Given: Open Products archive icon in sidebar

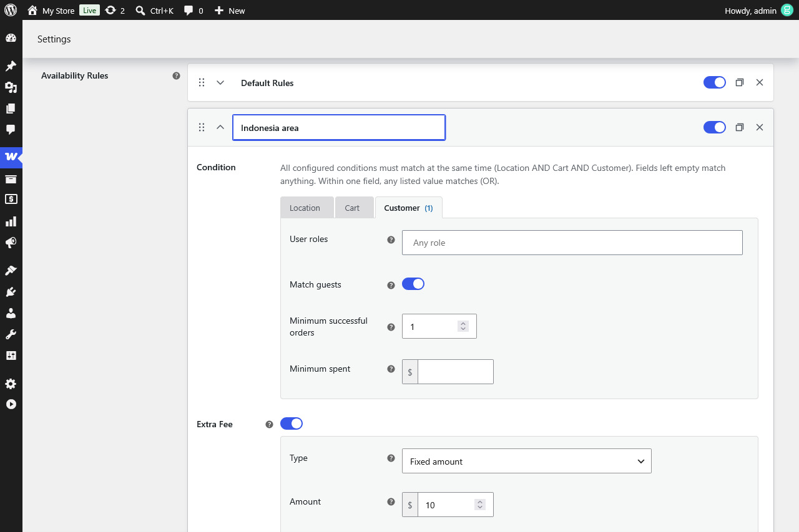Looking at the screenshot, I should coord(11,179).
